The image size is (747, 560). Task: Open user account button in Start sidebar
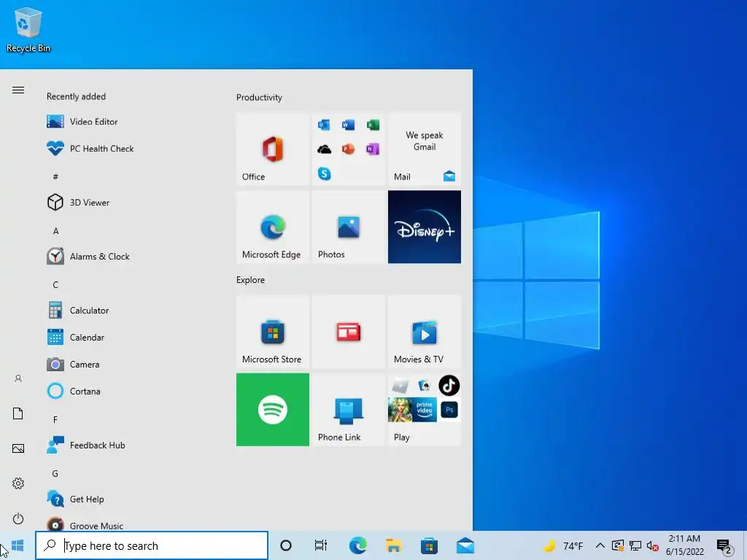click(x=18, y=378)
